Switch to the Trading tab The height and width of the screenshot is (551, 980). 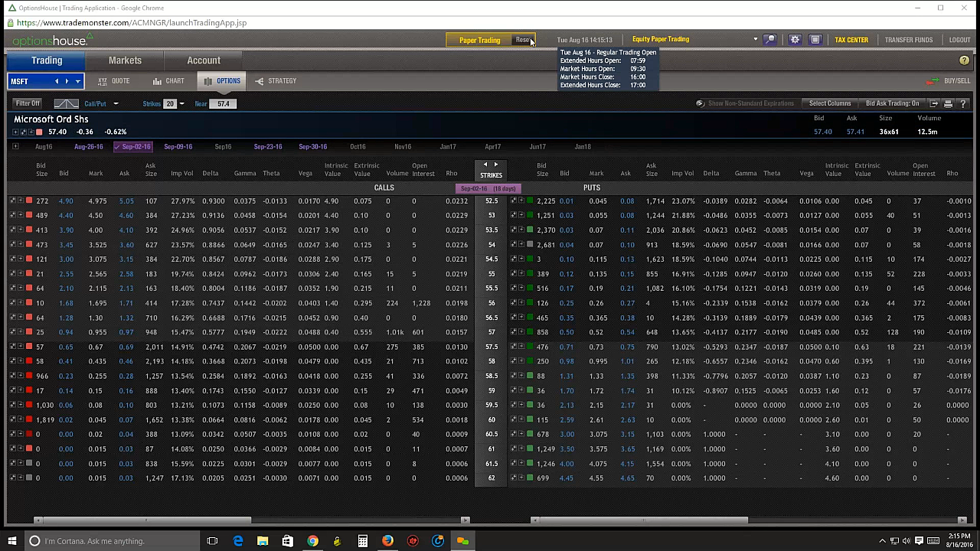coord(47,60)
